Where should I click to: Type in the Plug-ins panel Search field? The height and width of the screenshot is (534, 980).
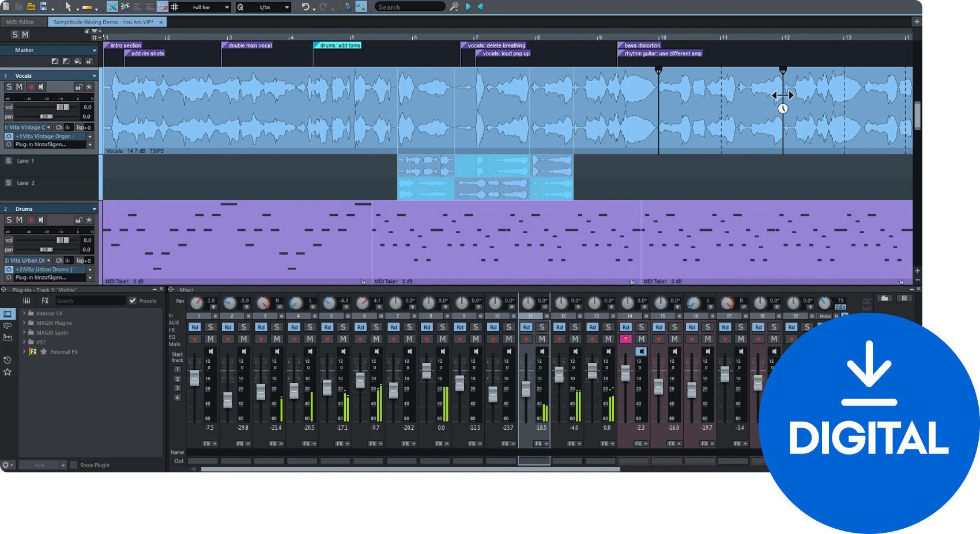(90, 301)
